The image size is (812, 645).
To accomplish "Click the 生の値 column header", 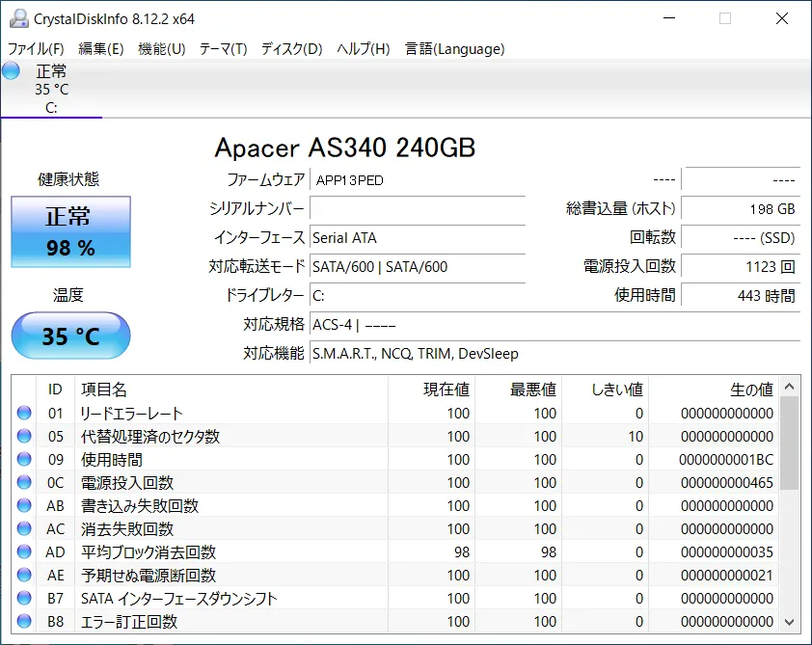I will coord(714,390).
